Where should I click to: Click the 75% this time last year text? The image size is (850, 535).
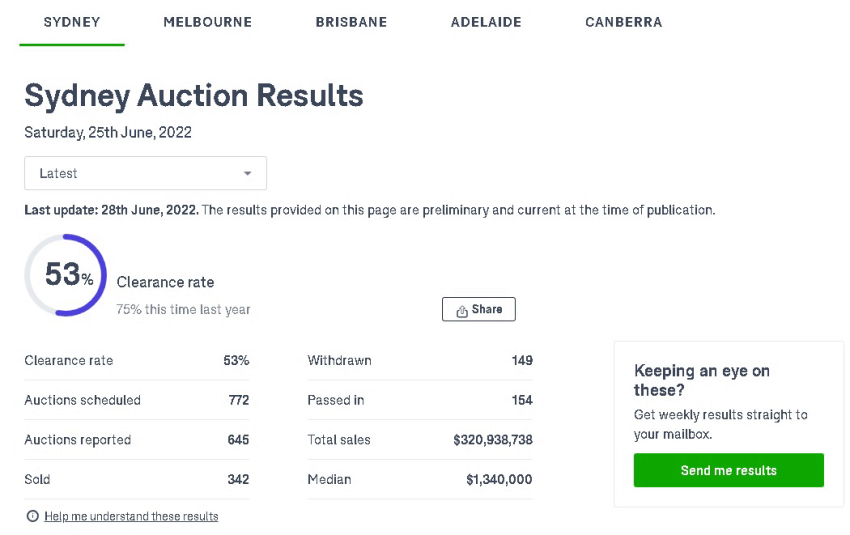[x=183, y=310]
